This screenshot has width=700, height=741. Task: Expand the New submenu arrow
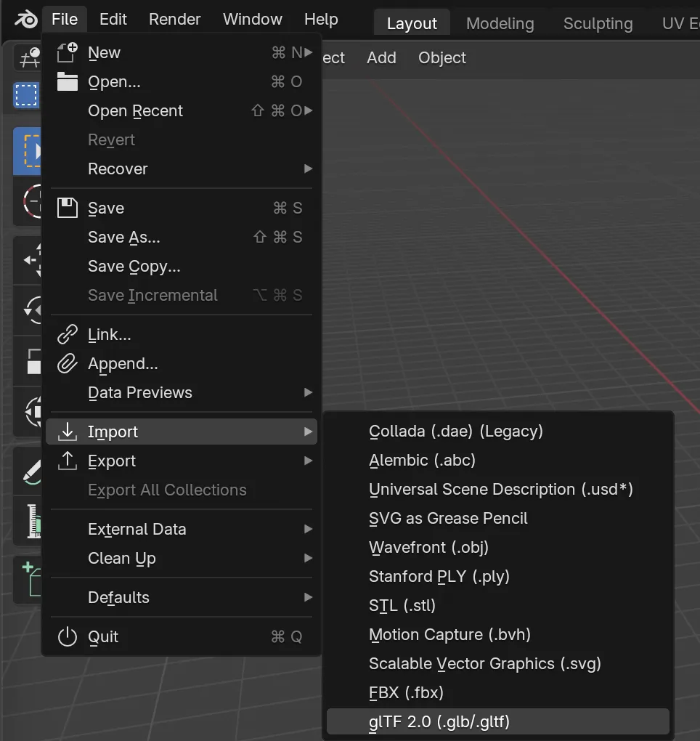coord(308,52)
